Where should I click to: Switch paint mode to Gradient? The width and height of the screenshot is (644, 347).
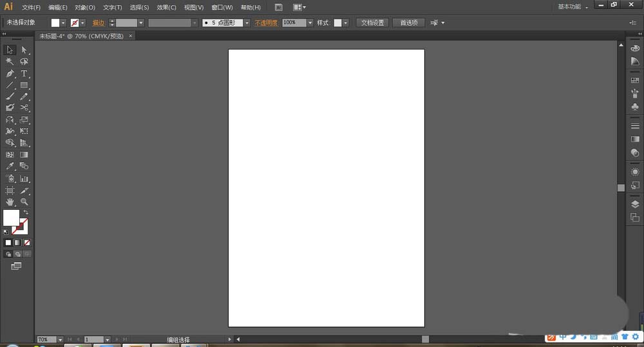[17, 243]
